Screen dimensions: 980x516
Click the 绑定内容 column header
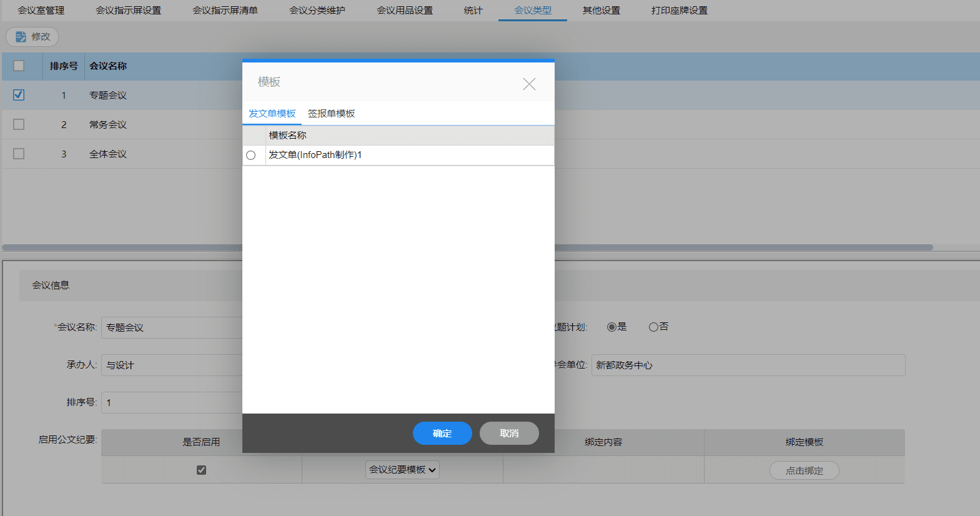point(603,442)
